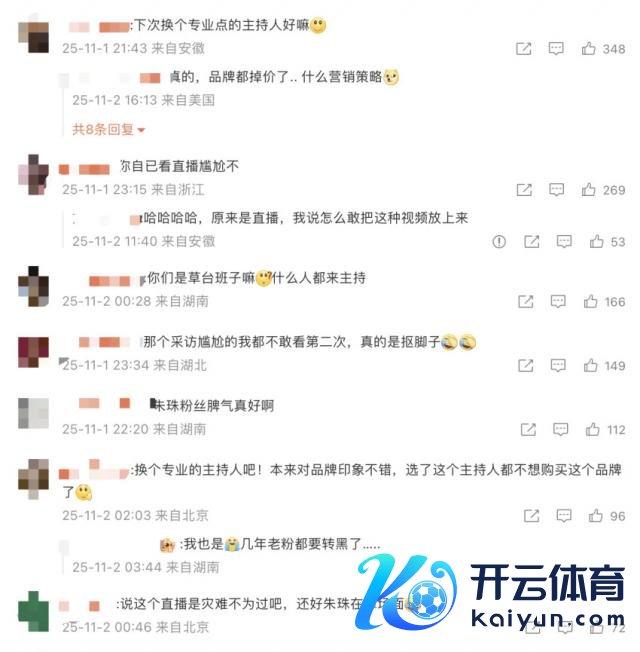
Task: Like the 269-likes comment from 浙江
Action: click(x=588, y=190)
